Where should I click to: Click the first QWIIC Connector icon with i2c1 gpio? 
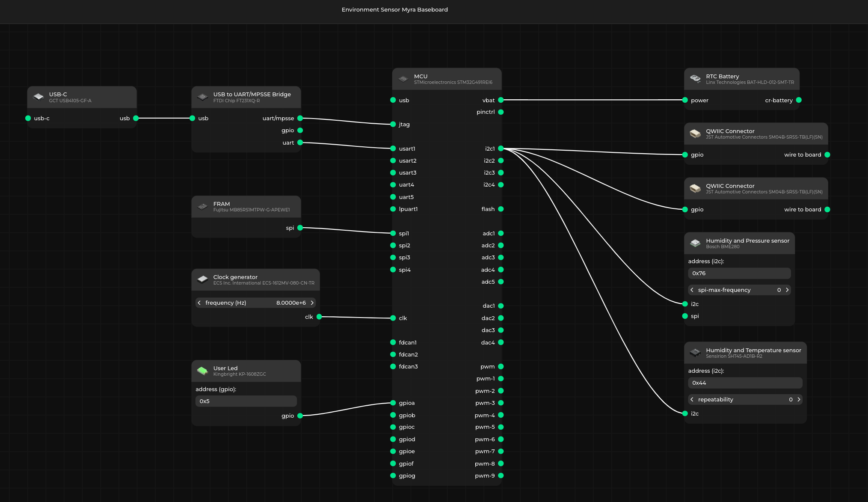pyautogui.click(x=696, y=134)
